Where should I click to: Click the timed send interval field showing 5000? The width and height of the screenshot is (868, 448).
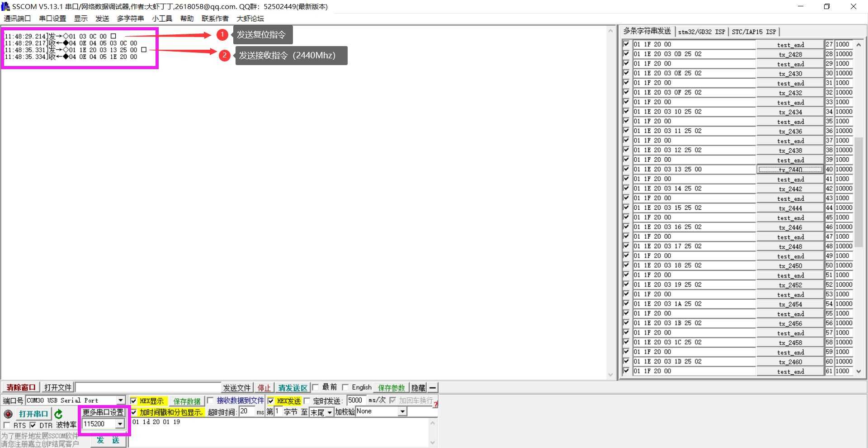(356, 401)
